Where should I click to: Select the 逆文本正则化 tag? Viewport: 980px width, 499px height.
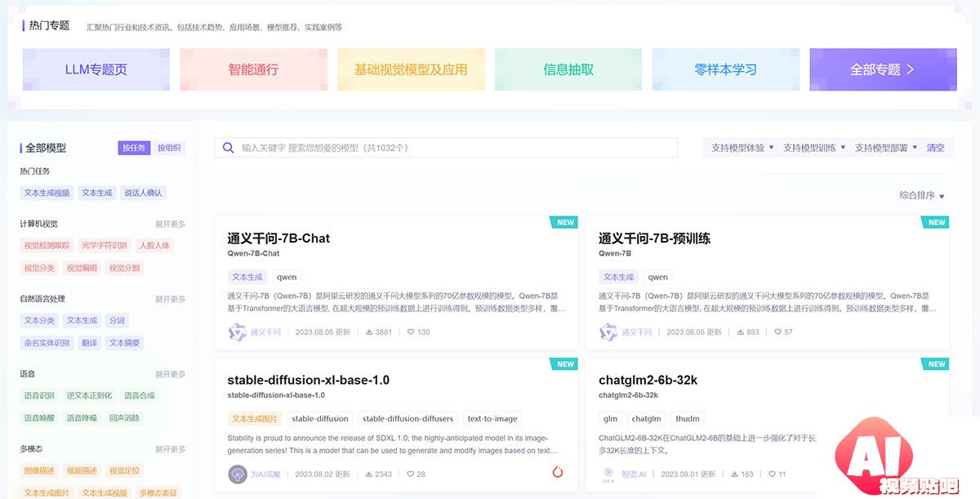click(89, 395)
